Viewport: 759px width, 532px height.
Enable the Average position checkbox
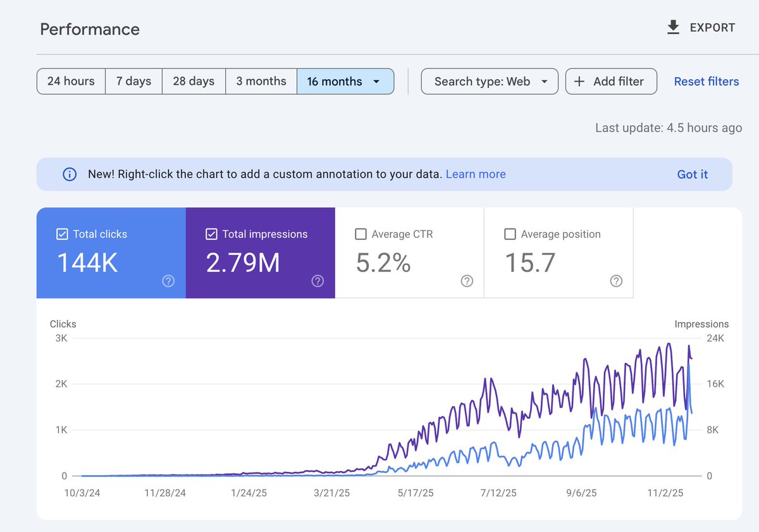510,234
